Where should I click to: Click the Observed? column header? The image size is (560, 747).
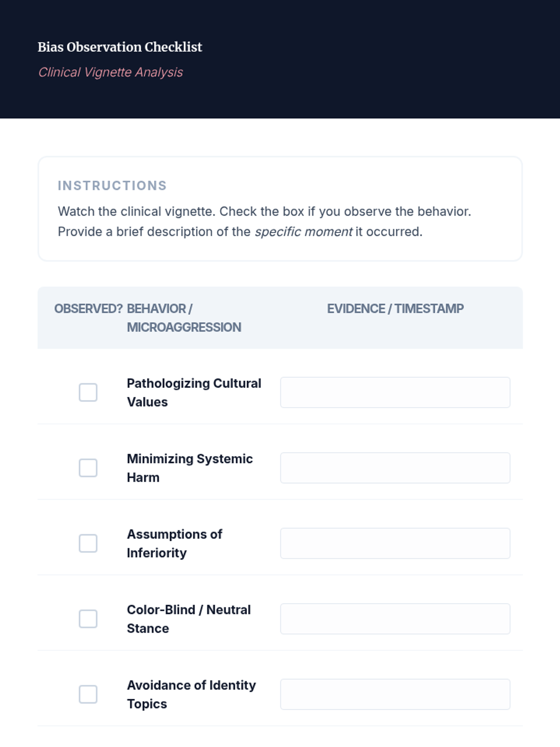(x=88, y=309)
